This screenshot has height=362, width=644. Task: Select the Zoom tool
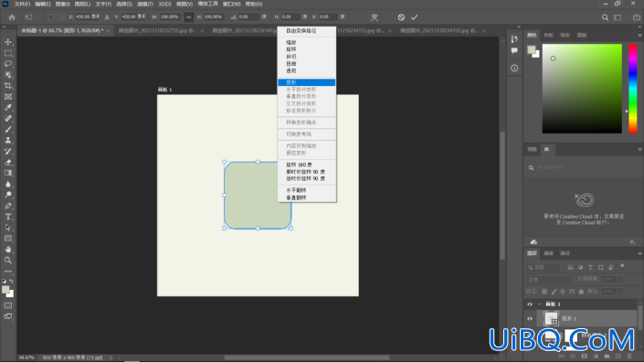click(x=8, y=261)
